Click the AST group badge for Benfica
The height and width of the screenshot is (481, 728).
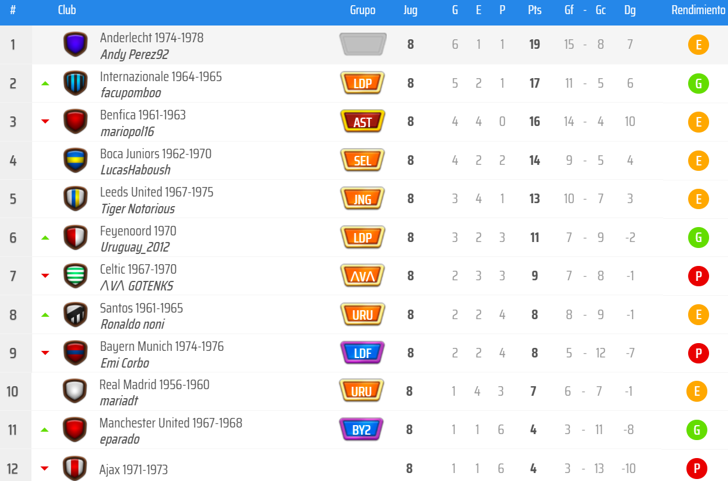(x=363, y=122)
